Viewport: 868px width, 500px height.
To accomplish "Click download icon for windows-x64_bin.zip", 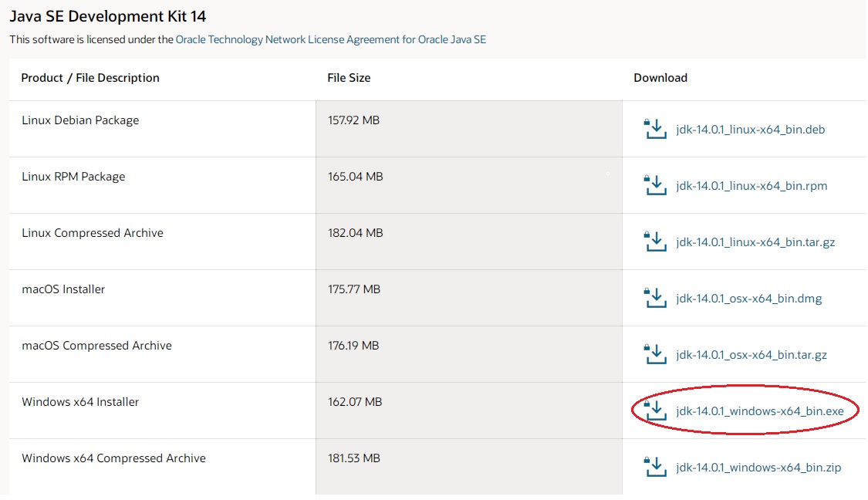I will pos(655,467).
